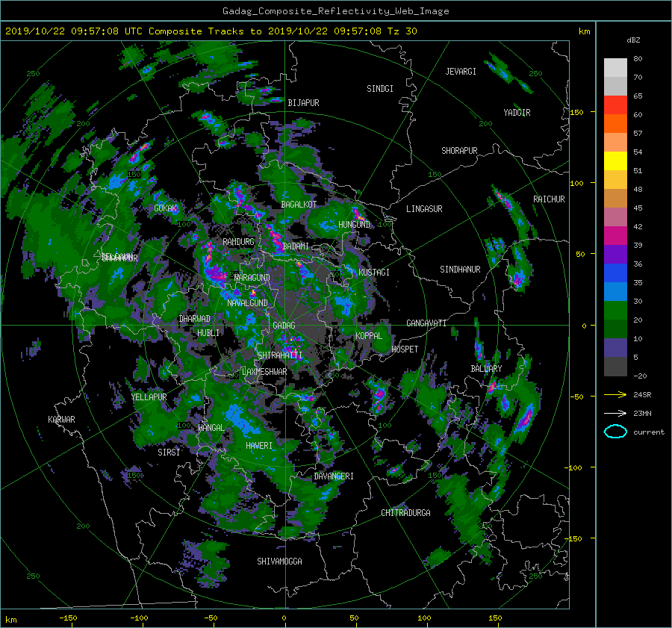Click the SHIVAMOGGA city label
Image resolution: width=672 pixels, height=628 pixels.
(x=279, y=562)
